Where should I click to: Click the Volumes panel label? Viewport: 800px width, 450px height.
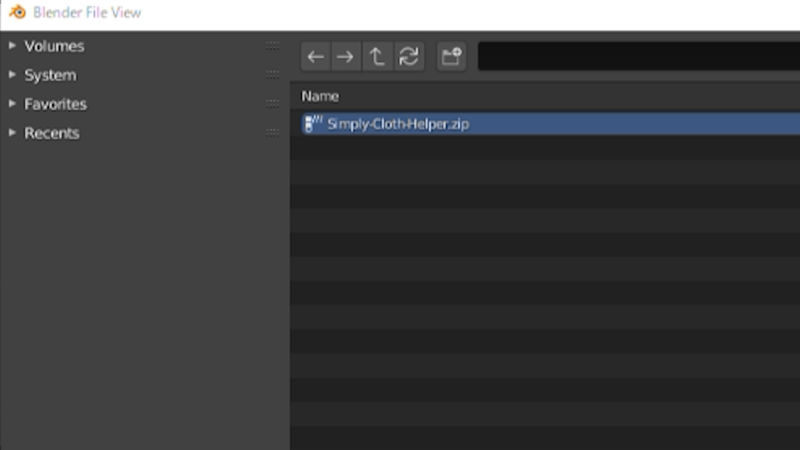(x=54, y=46)
